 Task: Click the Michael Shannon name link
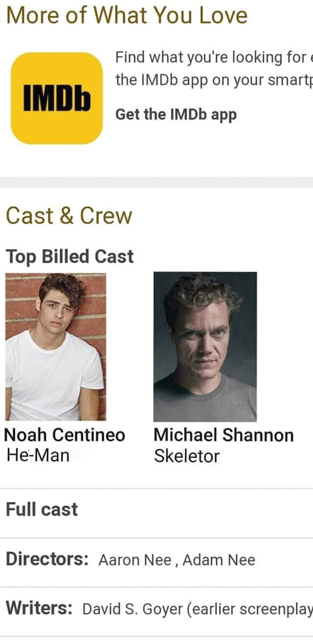pyautogui.click(x=224, y=435)
